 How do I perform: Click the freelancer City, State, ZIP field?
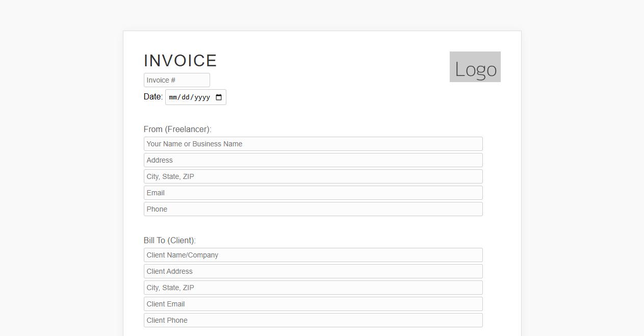(313, 176)
